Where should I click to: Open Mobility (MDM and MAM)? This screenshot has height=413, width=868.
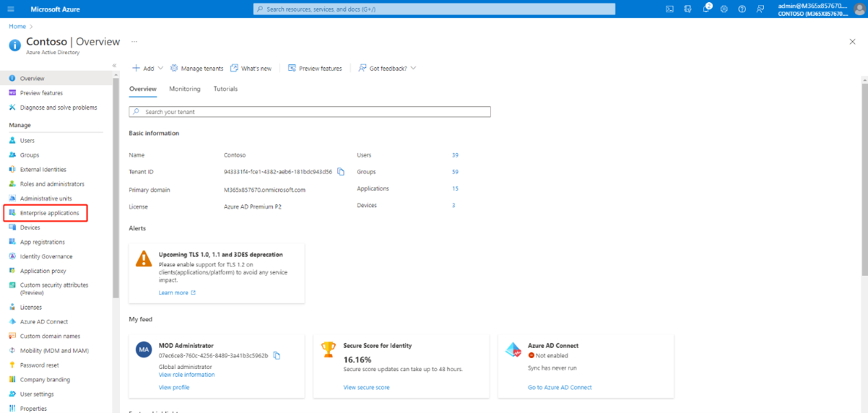tap(54, 351)
